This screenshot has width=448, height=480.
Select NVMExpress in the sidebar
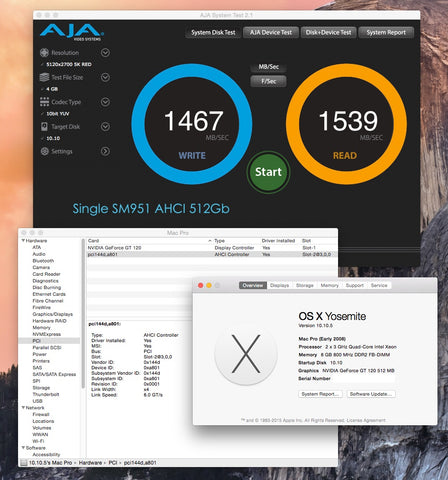47,334
